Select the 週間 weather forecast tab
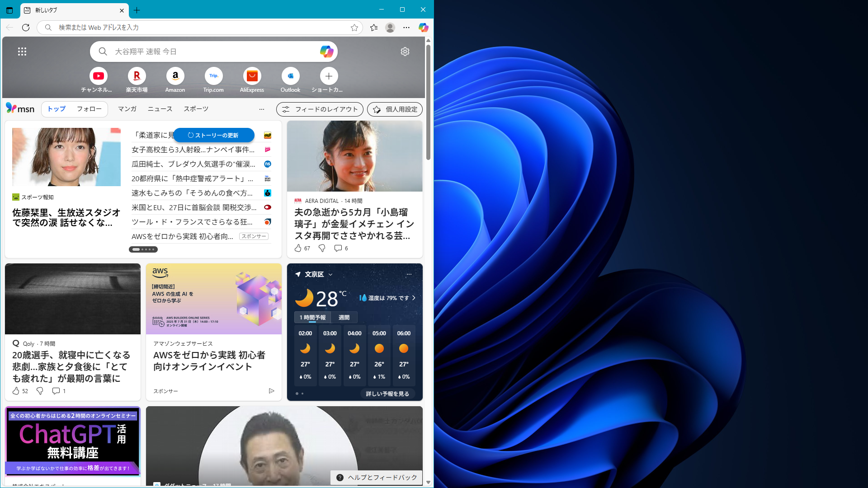The image size is (868, 488). (x=344, y=317)
